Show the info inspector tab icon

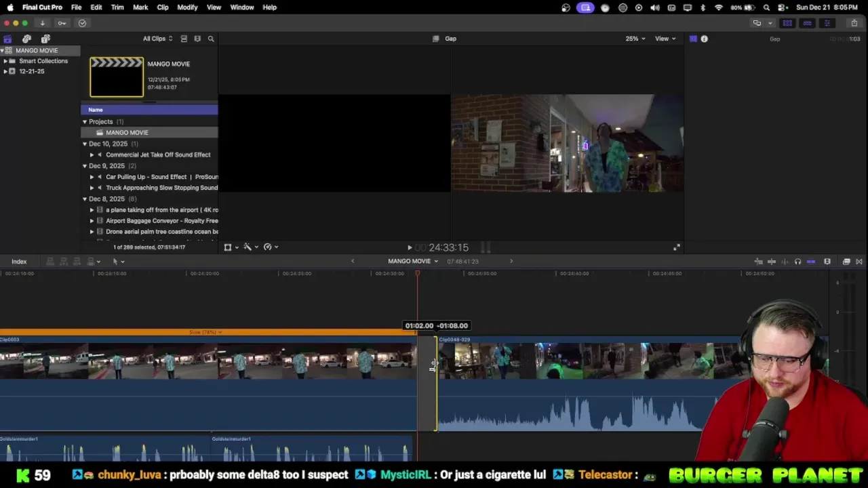704,39
